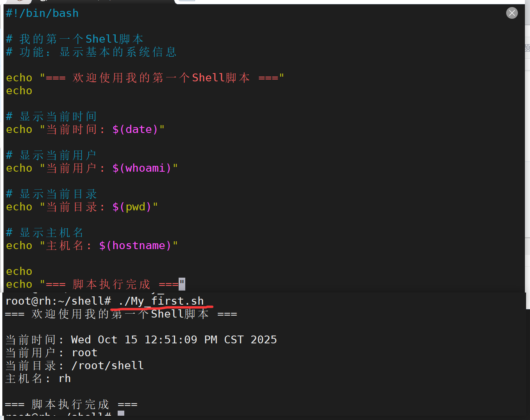Click the comment '# 显示当前时间'
This screenshot has height=420, width=530.
(x=51, y=116)
